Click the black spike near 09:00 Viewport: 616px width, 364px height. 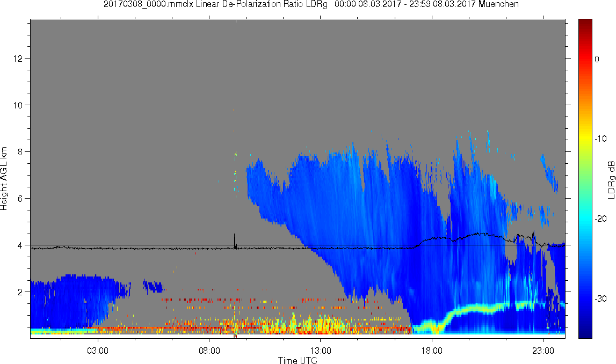click(235, 241)
